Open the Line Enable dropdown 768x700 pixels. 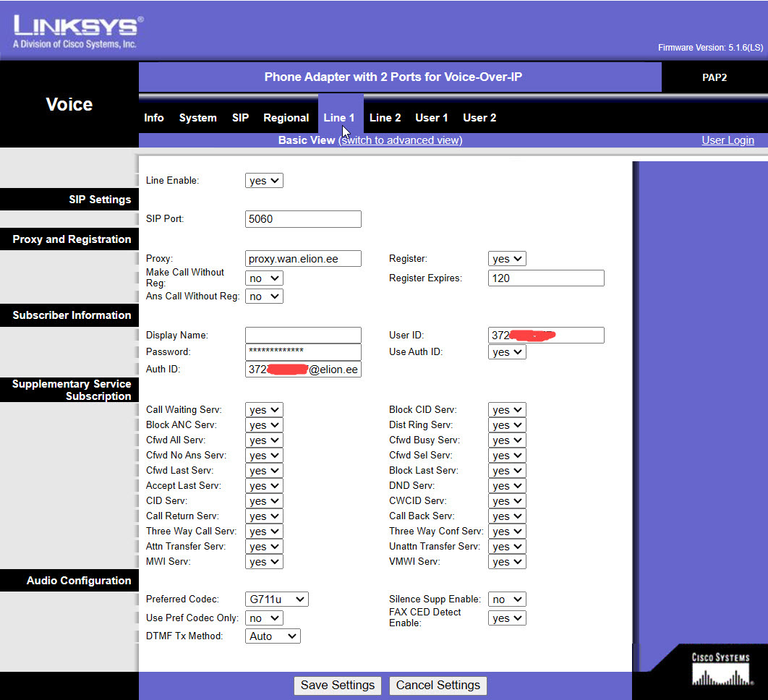[x=264, y=181]
